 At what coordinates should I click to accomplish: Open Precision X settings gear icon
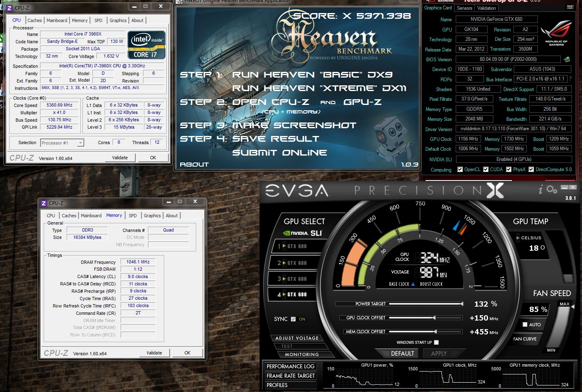coord(551,189)
